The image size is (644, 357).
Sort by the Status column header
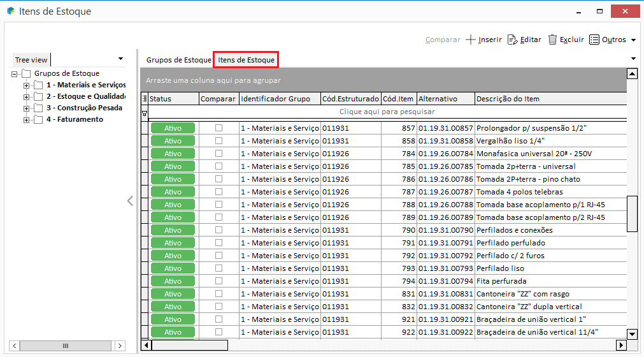click(x=173, y=99)
